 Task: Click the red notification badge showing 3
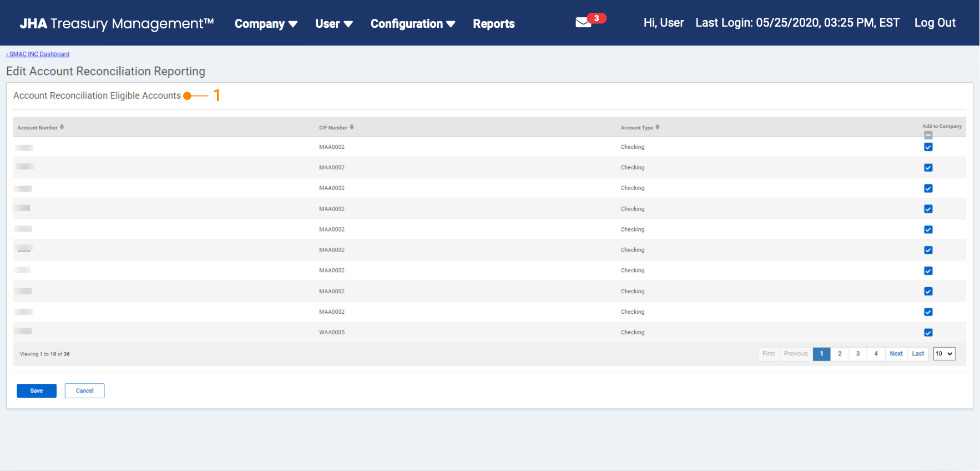pos(597,18)
